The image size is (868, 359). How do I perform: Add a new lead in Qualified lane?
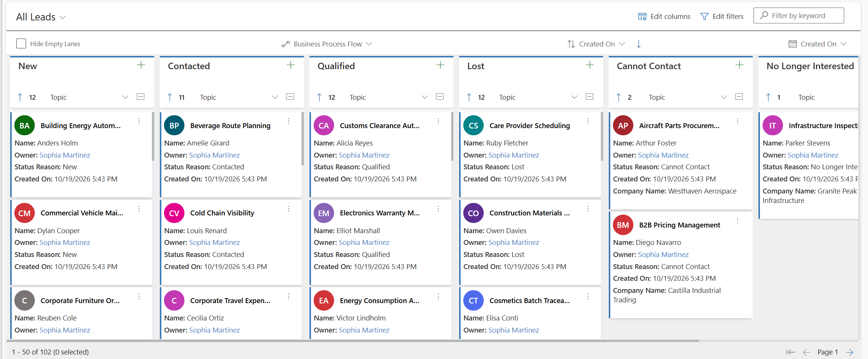440,65
